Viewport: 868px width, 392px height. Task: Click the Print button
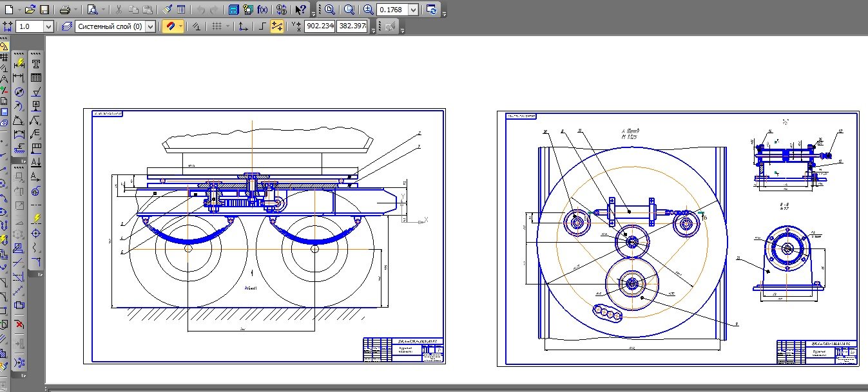(64, 10)
